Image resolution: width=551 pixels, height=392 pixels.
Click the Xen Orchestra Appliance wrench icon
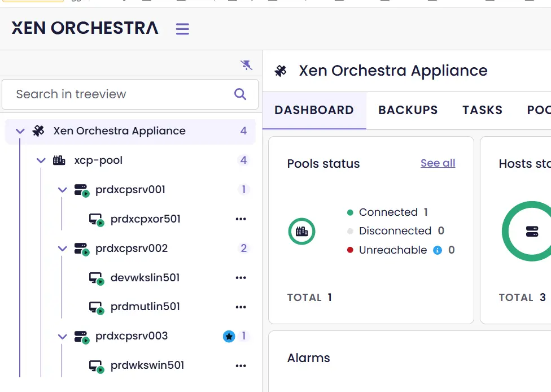[38, 130]
